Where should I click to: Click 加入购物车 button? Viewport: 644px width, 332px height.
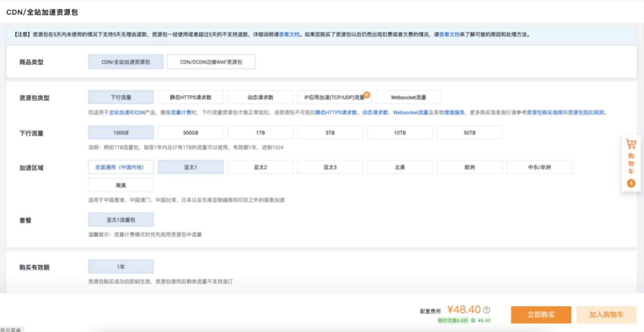(x=606, y=315)
